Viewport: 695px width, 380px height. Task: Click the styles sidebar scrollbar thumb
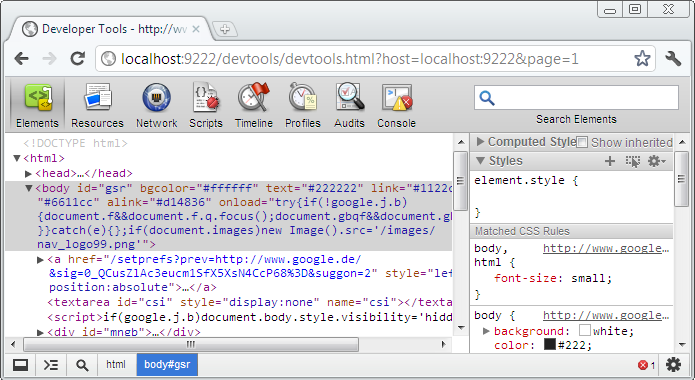681,179
